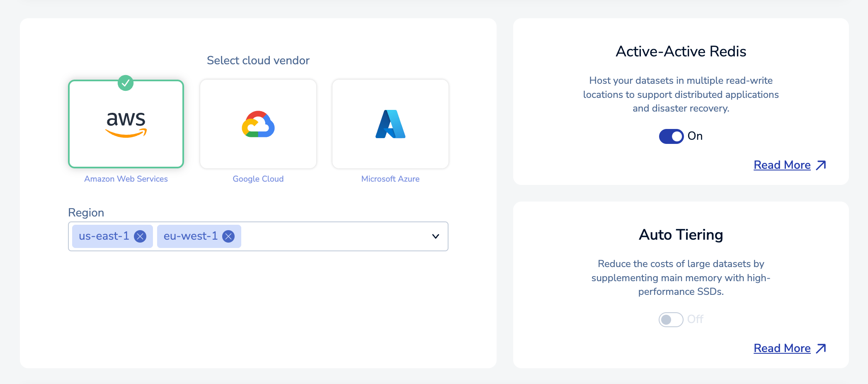The image size is (868, 384).
Task: Remove the eu-west-1 region tag
Action: 228,236
